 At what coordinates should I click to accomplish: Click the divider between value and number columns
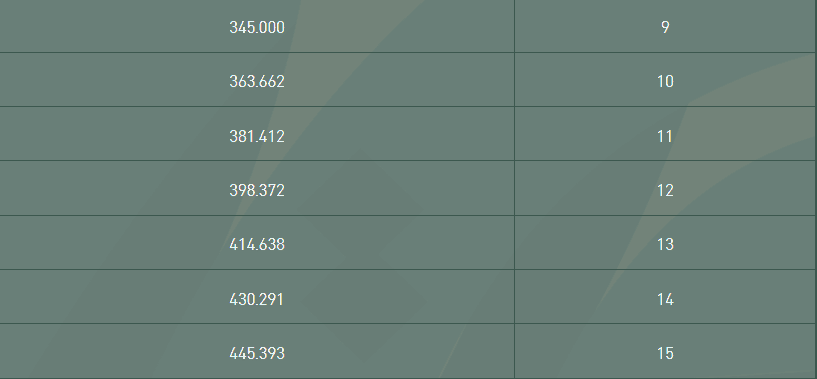(514, 189)
